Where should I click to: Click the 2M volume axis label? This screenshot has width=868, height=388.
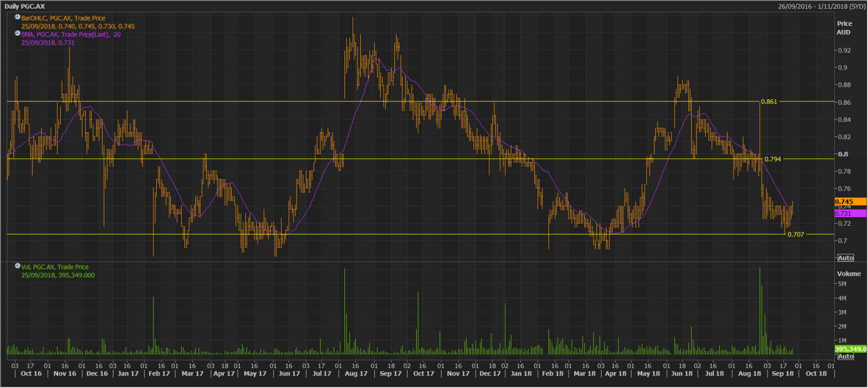pyautogui.click(x=842, y=327)
